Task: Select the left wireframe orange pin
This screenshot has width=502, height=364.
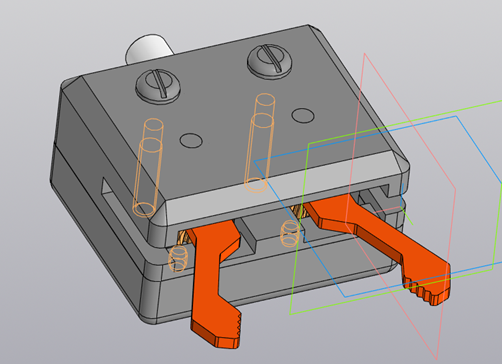Action: (x=148, y=167)
